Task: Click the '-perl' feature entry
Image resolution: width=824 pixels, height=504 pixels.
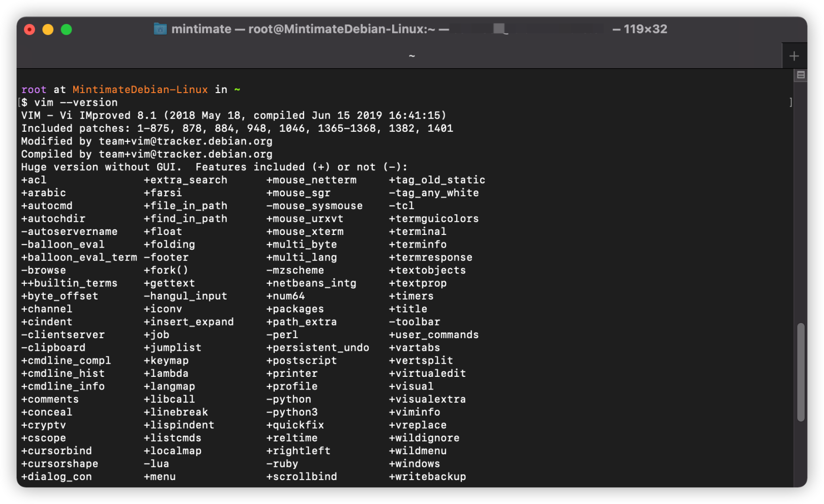Action: pos(282,335)
